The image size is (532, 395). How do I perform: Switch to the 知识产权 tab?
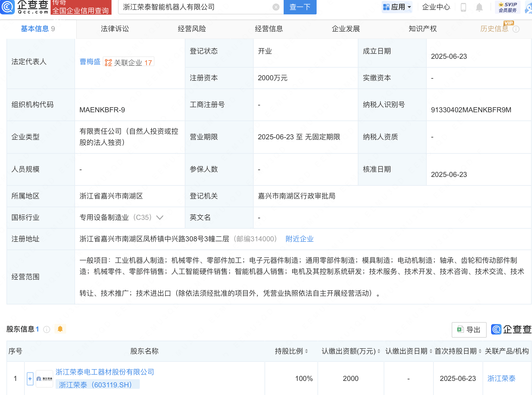[423, 29]
